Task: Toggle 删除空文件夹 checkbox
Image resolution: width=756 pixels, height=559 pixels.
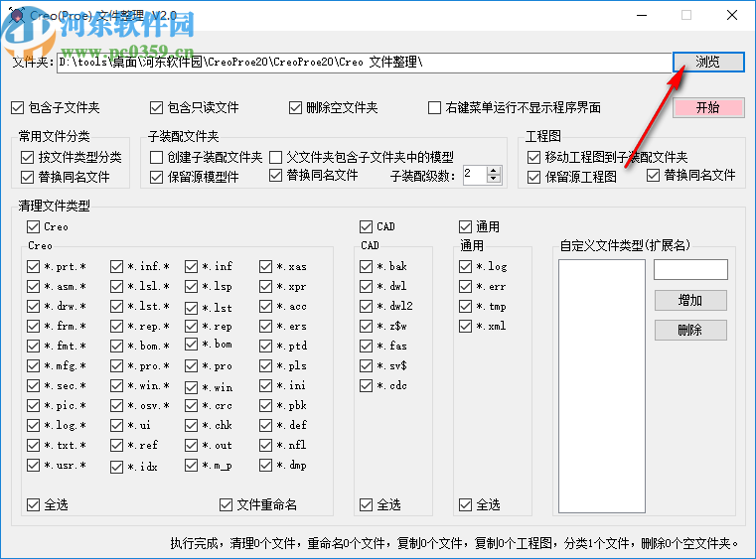Action: tap(295, 107)
